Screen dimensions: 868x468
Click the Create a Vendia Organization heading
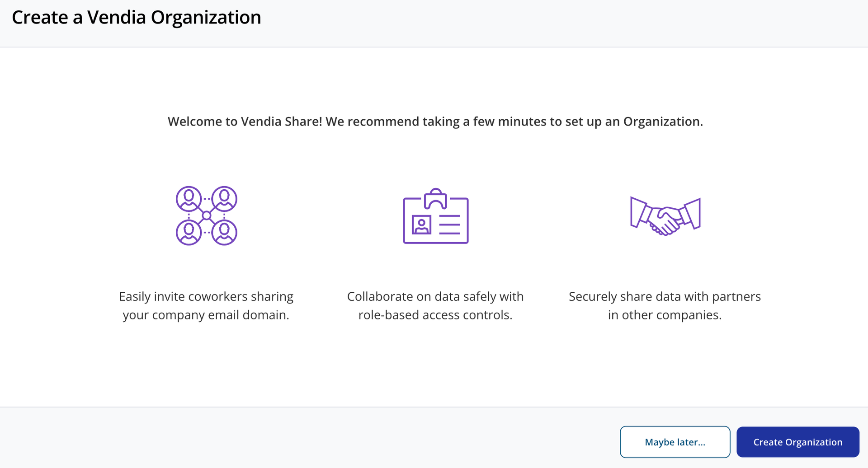point(137,18)
